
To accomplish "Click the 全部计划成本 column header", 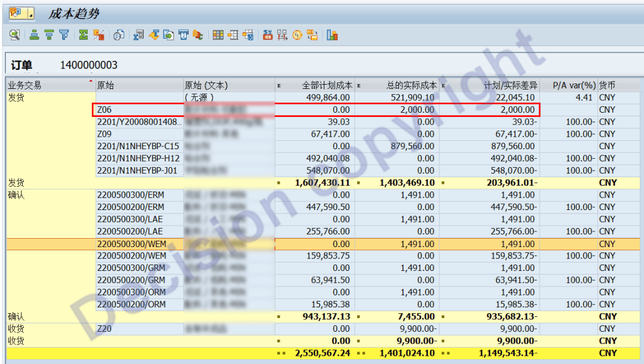I will [x=326, y=85].
